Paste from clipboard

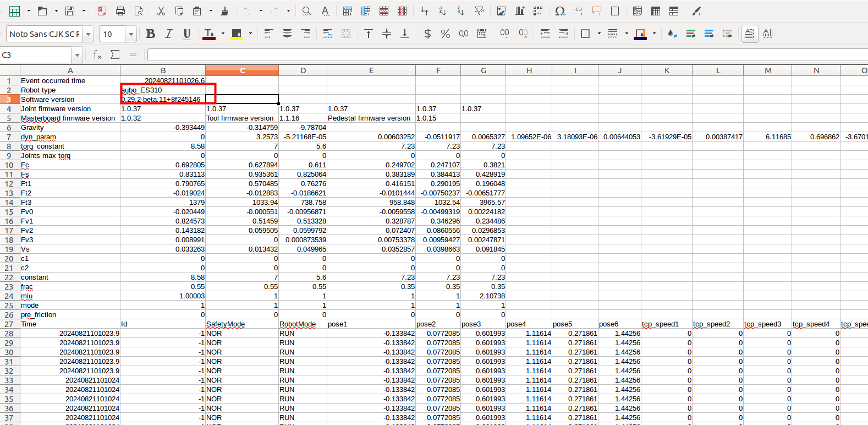(x=197, y=11)
